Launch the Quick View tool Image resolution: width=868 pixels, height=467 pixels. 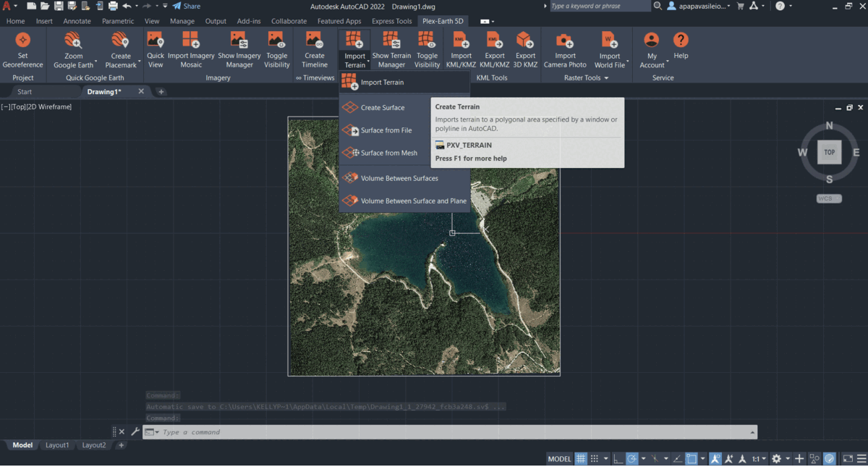156,49
